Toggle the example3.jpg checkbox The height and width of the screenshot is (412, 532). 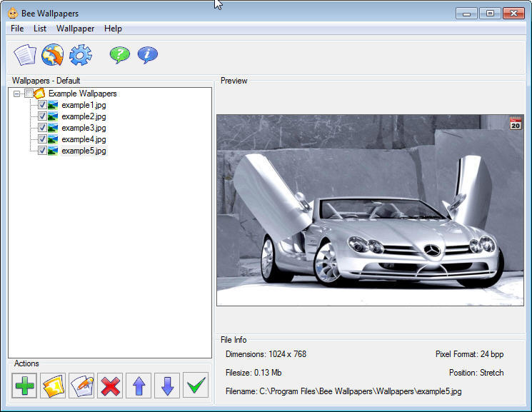(42, 128)
